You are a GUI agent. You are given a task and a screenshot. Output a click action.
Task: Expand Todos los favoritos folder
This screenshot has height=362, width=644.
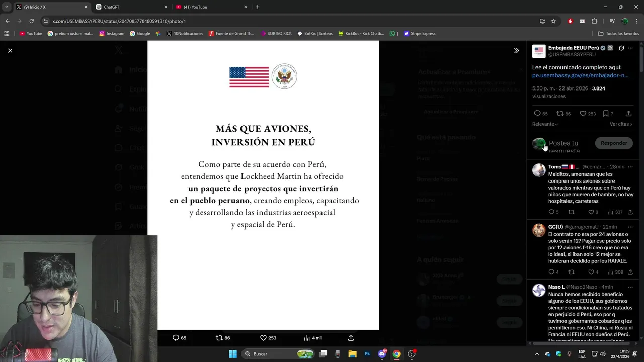(x=619, y=34)
